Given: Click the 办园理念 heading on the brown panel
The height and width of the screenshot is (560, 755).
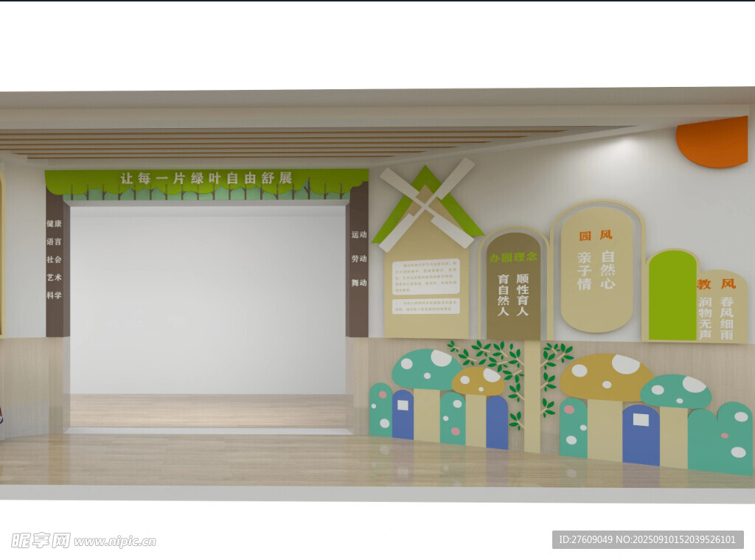Looking at the screenshot, I should 514,257.
